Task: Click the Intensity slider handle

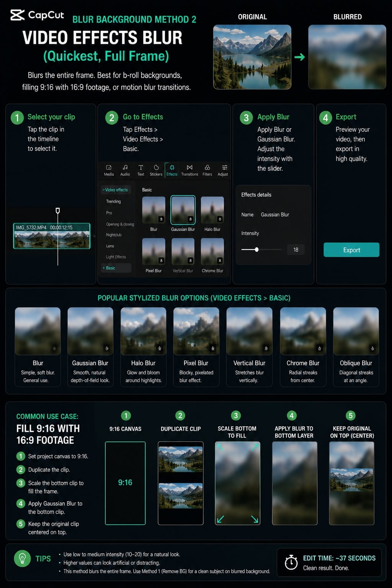Action: pyautogui.click(x=256, y=250)
